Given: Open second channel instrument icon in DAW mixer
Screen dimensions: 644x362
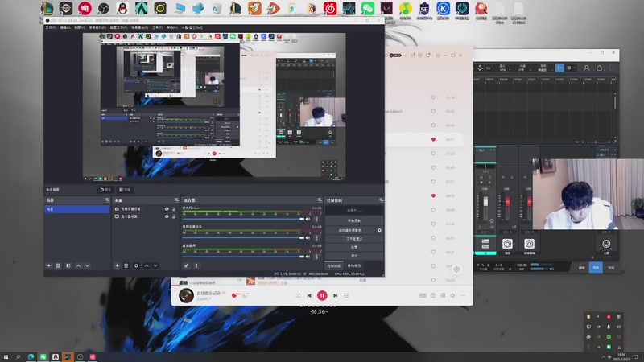Looking at the screenshot, I should pyautogui.click(x=507, y=244).
